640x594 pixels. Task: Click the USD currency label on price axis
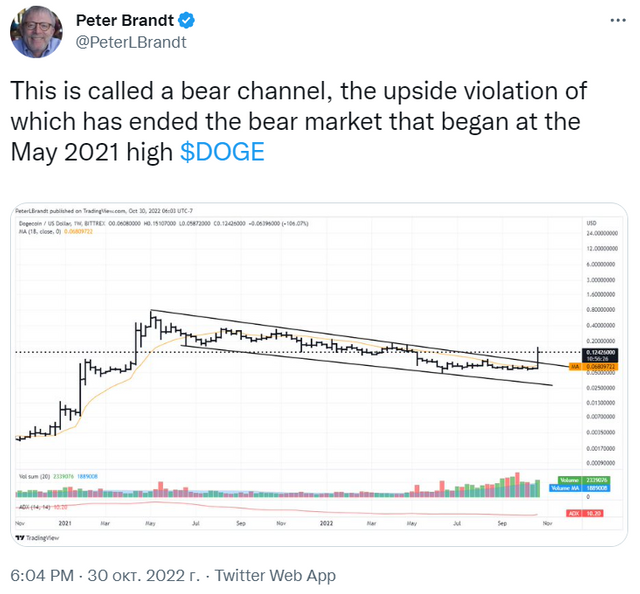pyautogui.click(x=591, y=223)
